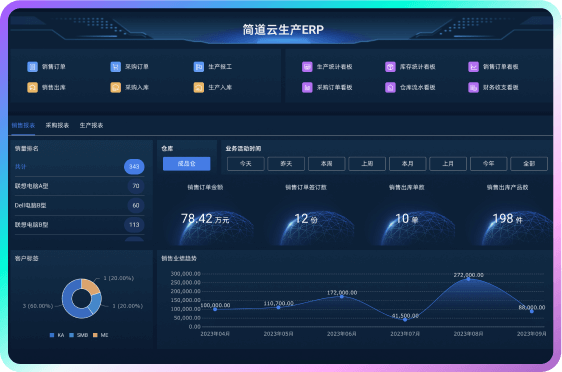Open the 采购订单 shopping cart icon
The image size is (562, 372).
(x=115, y=67)
